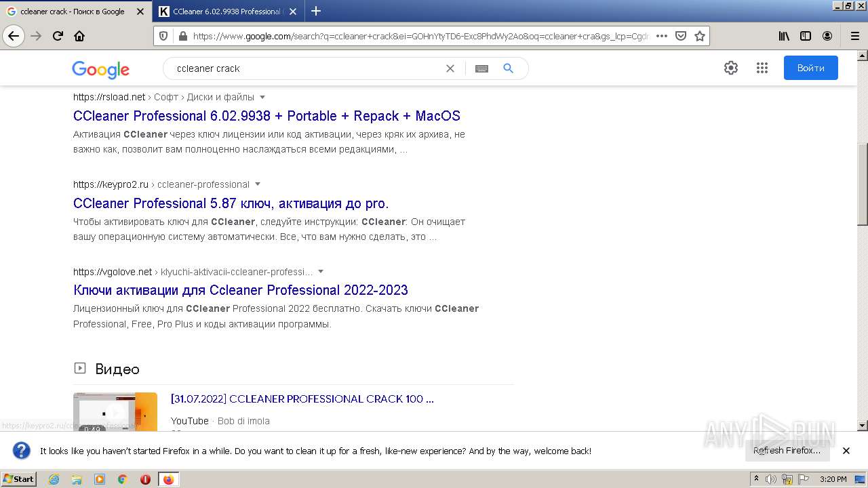Image resolution: width=868 pixels, height=488 pixels.
Task: Switch to CCleaner 6.02.9938 Professional tab
Action: pyautogui.click(x=227, y=12)
